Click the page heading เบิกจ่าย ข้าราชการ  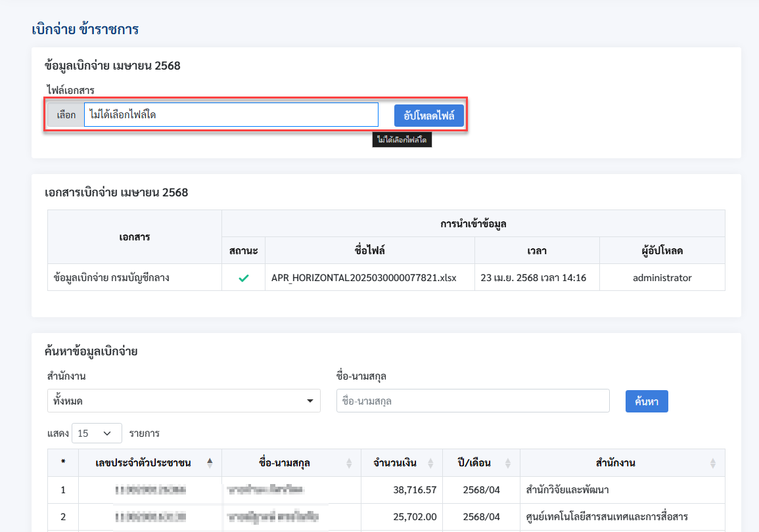click(85, 30)
